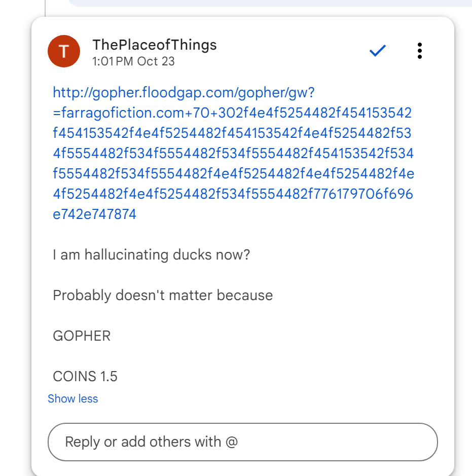Click the link's last line "e742e747874"

pos(95,214)
